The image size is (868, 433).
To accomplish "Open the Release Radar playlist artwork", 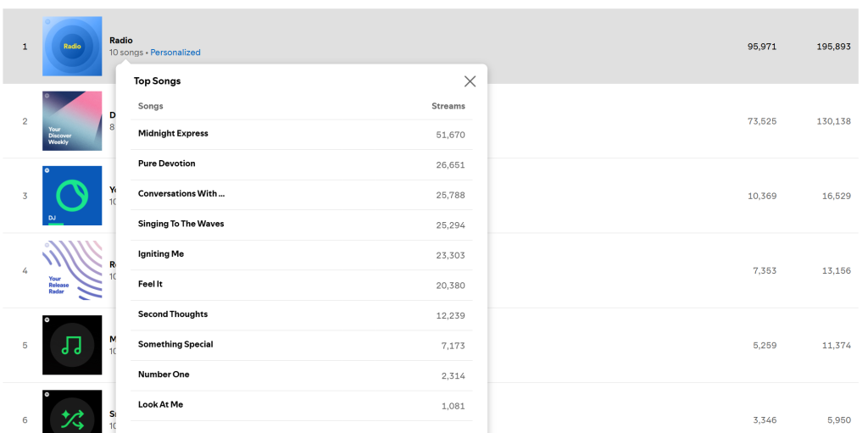I will (72, 270).
